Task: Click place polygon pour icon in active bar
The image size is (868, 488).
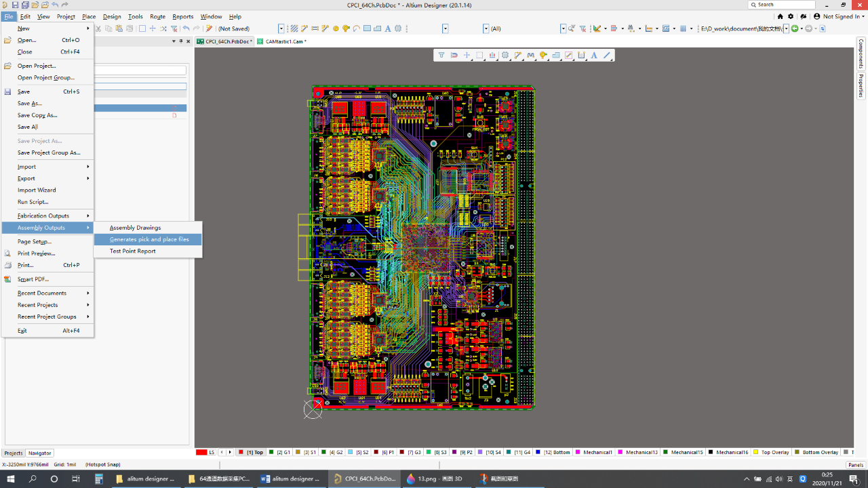Action: click(556, 56)
